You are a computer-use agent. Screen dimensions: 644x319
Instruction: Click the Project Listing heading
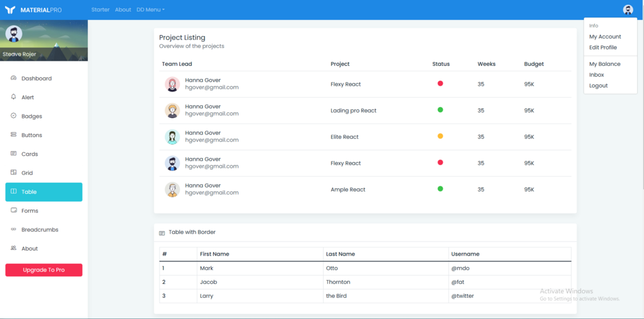click(x=183, y=38)
